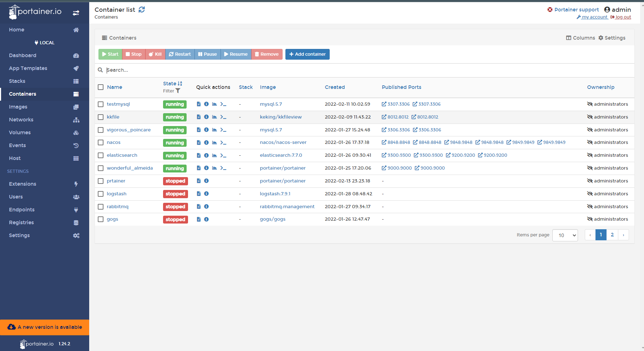Open logs icon for wonderful_almeida container
The image size is (644, 351).
coord(199,168)
